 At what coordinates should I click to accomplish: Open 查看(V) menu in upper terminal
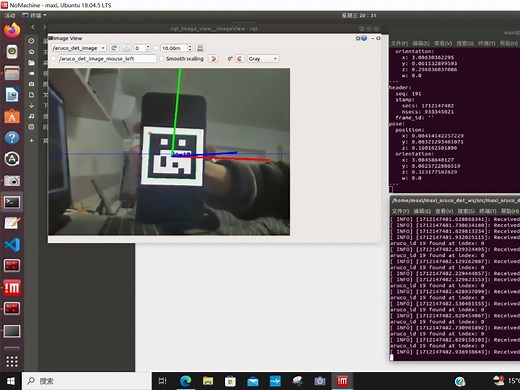[x=443, y=43]
